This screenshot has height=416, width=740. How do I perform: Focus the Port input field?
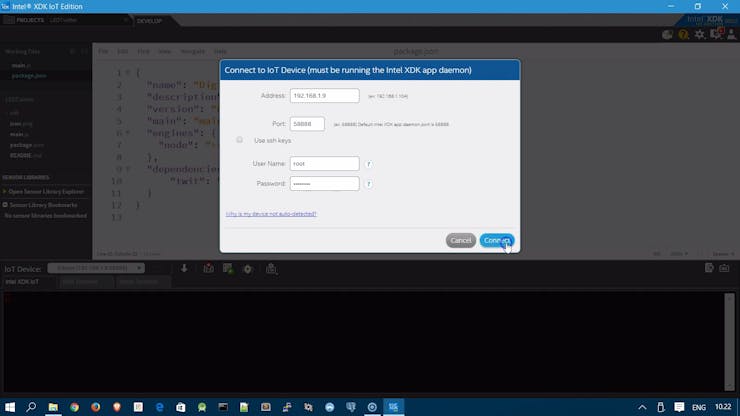pos(307,124)
